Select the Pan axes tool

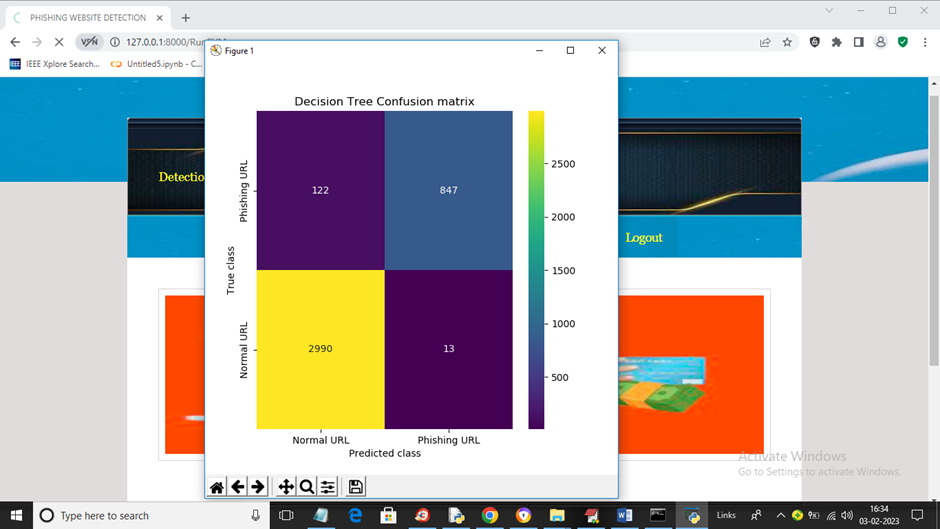286,486
